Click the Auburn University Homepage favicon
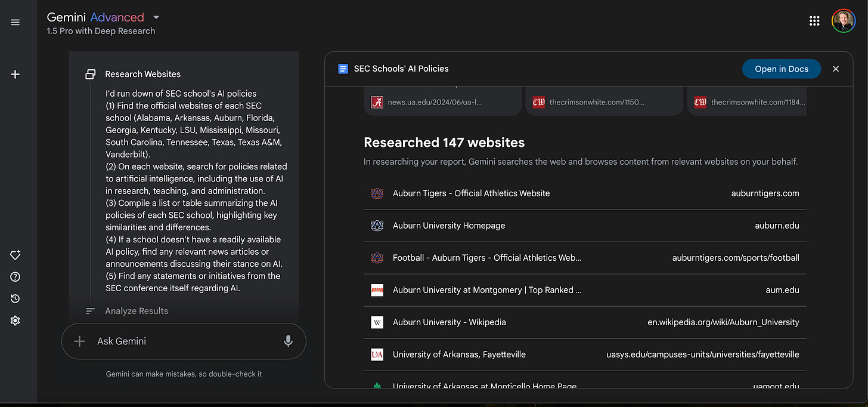 click(377, 226)
